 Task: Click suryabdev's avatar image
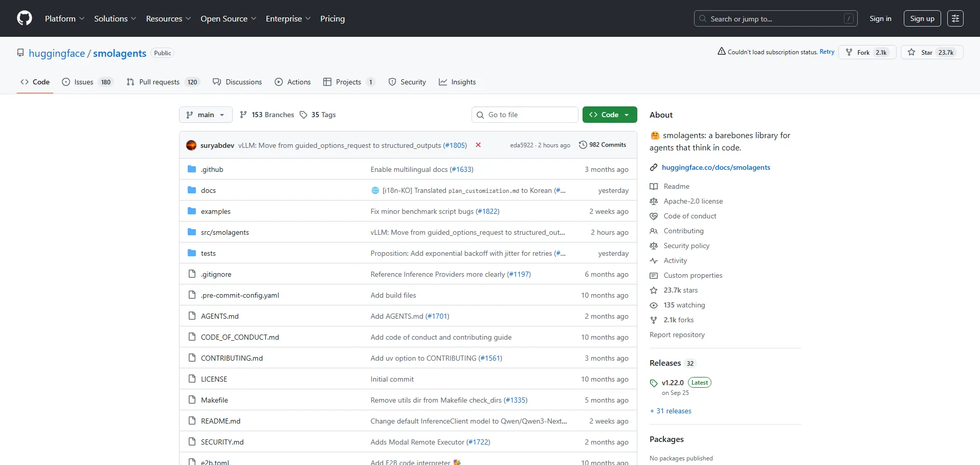pyautogui.click(x=191, y=145)
